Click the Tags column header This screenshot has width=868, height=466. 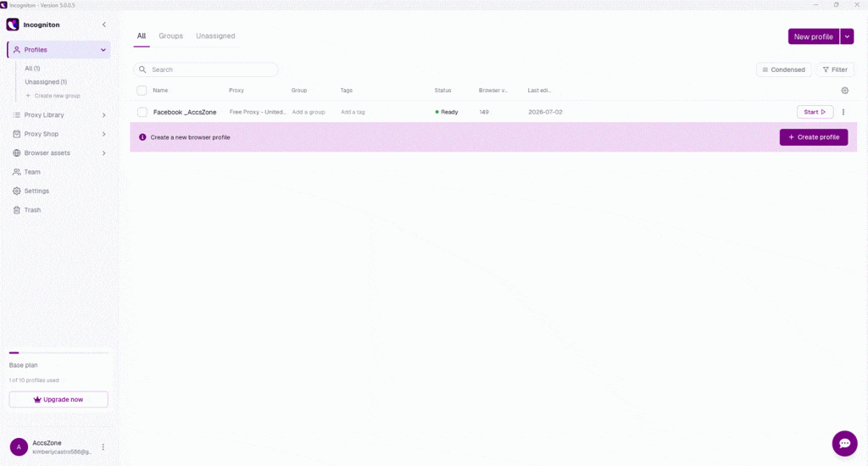[x=347, y=90]
